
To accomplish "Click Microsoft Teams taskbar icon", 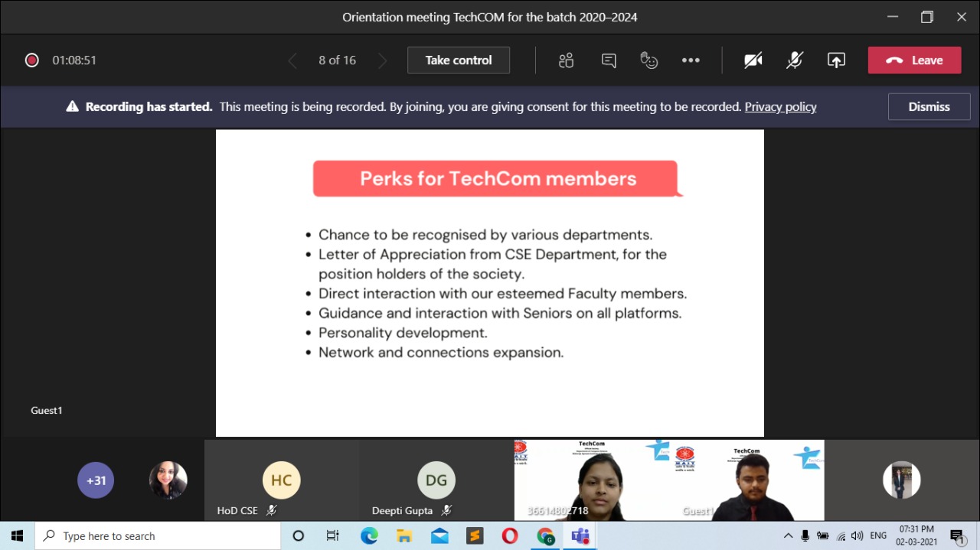I will click(x=580, y=535).
